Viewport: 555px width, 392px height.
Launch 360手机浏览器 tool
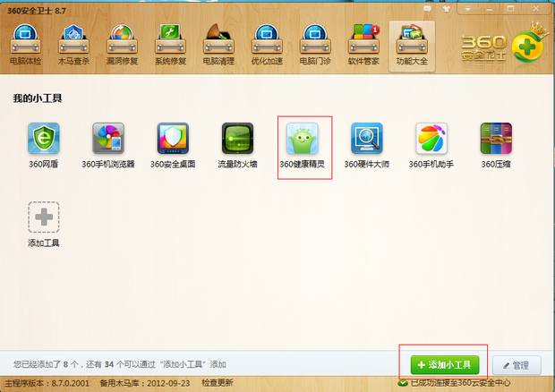pyautogui.click(x=108, y=146)
